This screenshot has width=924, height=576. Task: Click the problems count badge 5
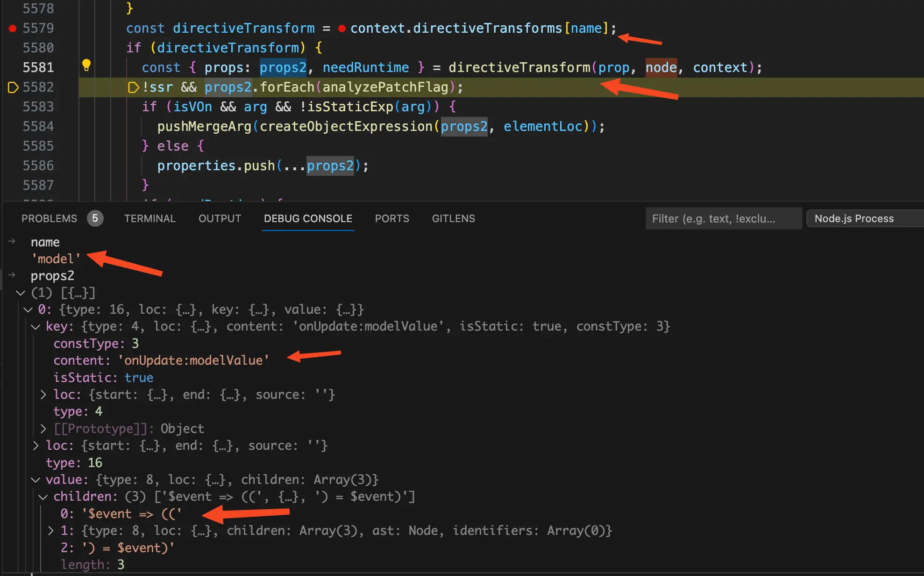[95, 218]
